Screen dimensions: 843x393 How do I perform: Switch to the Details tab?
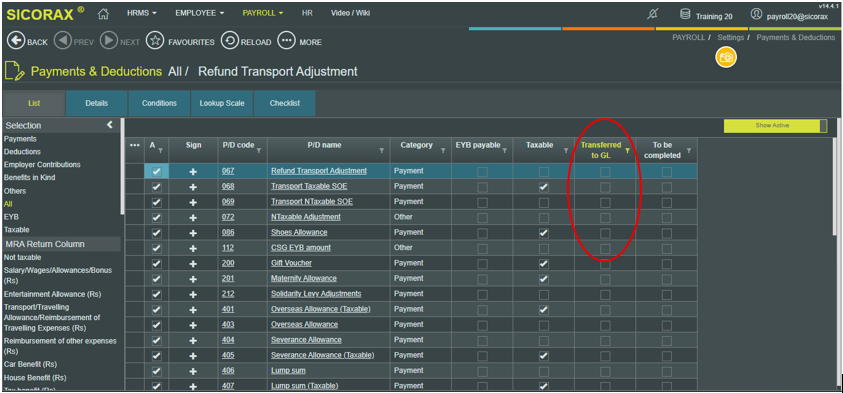click(97, 103)
